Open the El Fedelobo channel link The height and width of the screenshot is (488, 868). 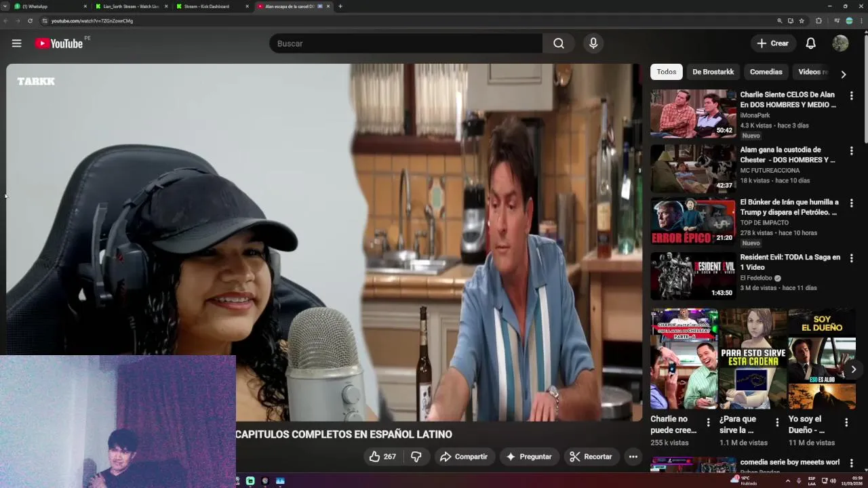(757, 278)
